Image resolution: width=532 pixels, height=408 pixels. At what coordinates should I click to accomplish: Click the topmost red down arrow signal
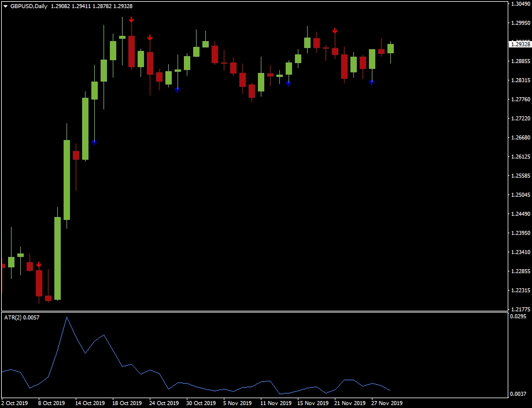pyautogui.click(x=132, y=20)
